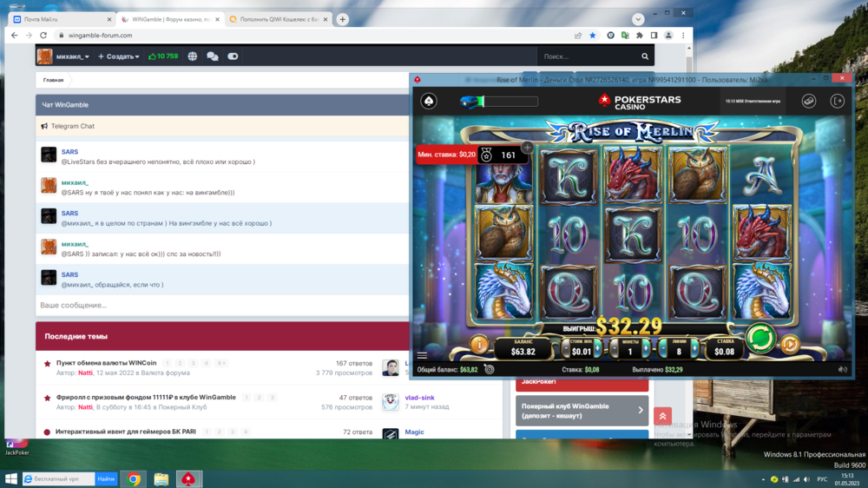Expand the Покерный клуб WinGamble panel
The image size is (868, 488).
click(x=582, y=410)
